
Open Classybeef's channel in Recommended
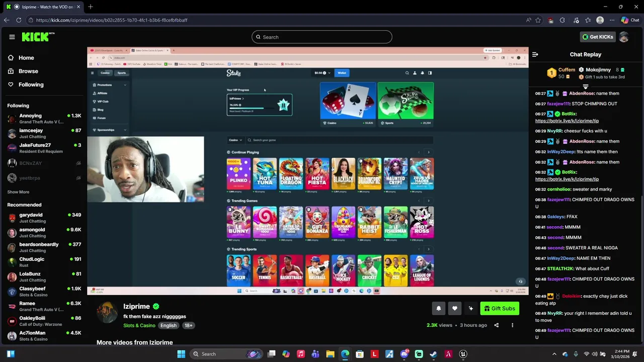pos(44,292)
